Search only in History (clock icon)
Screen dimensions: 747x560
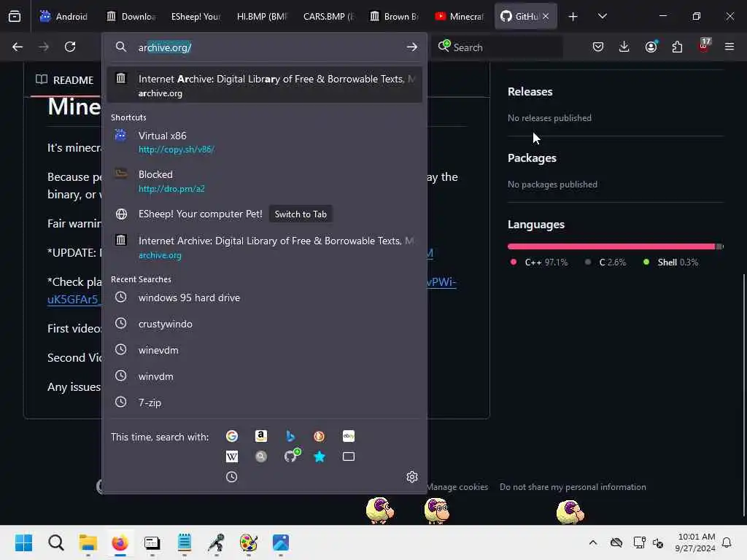pyautogui.click(x=232, y=477)
